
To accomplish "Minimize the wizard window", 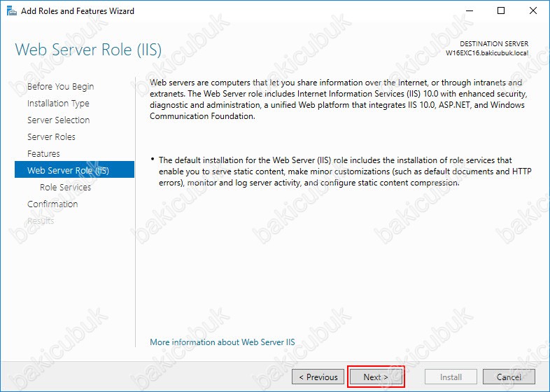I will click(x=470, y=11).
